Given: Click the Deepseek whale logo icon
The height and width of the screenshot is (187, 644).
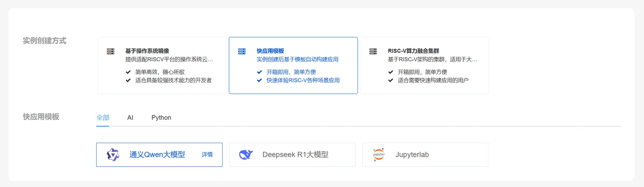Looking at the screenshot, I should (246, 155).
